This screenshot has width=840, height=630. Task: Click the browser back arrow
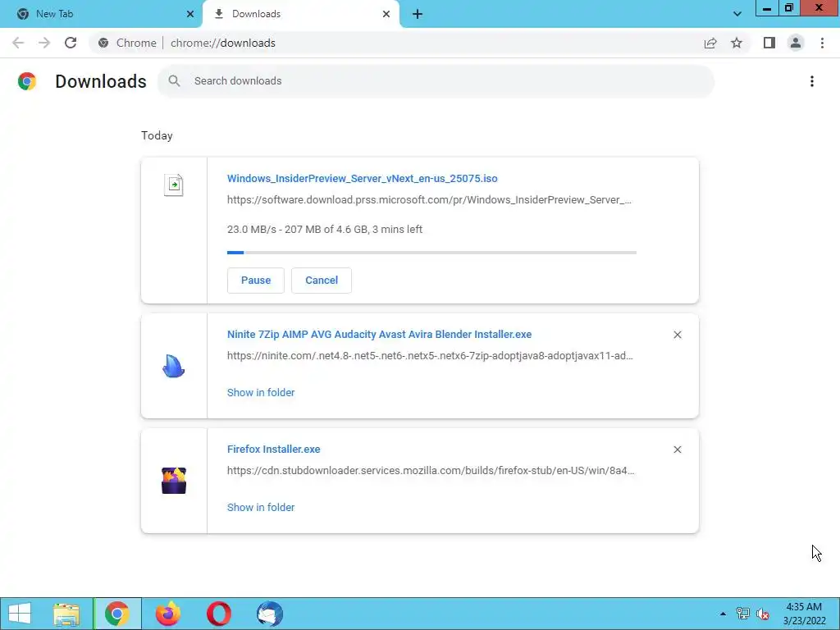[x=18, y=43]
